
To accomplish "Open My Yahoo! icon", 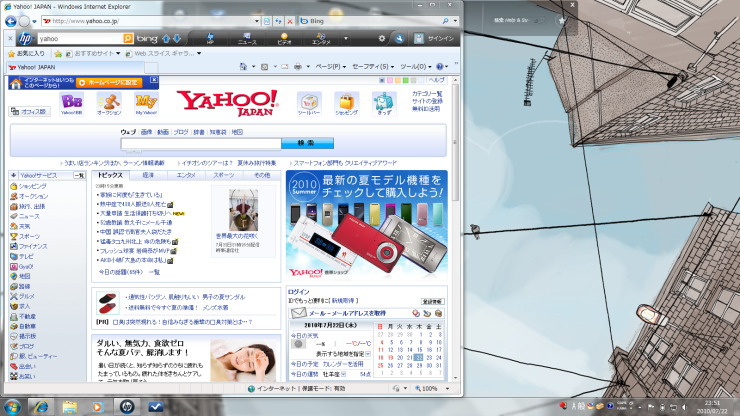I will 146,104.
